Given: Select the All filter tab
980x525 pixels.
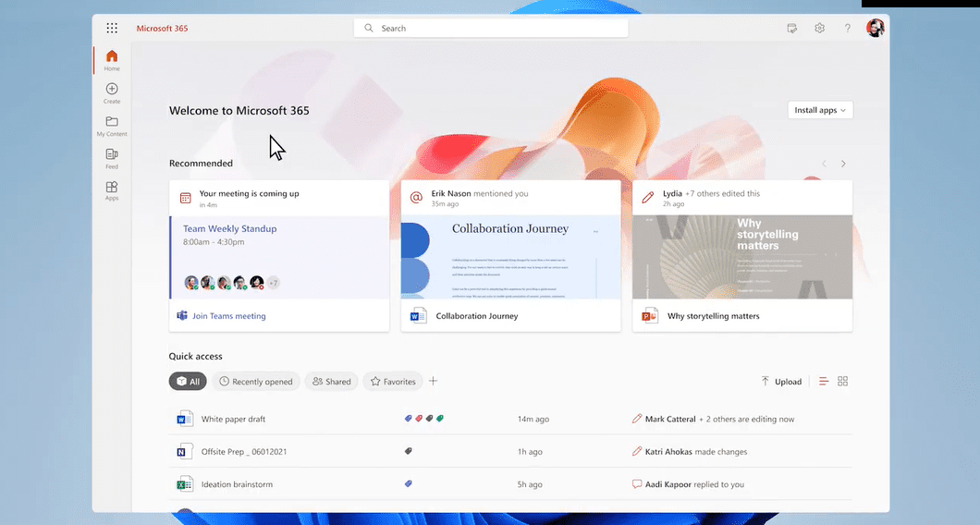Looking at the screenshot, I should coord(188,381).
